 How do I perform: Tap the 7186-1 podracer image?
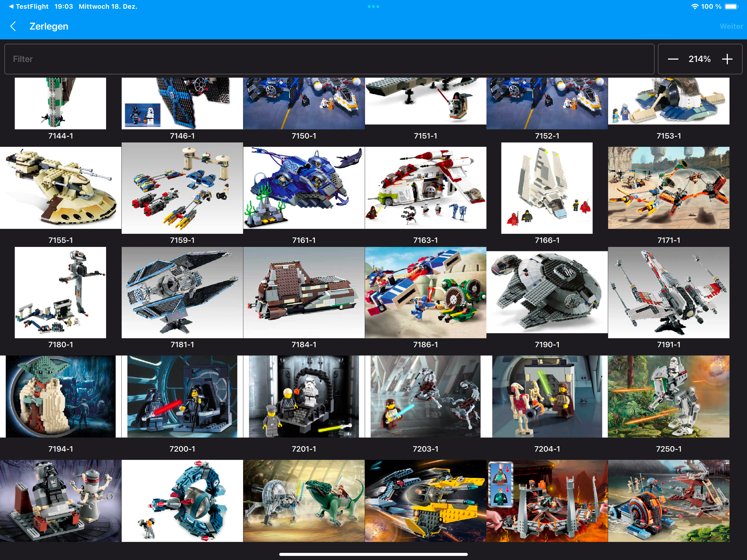425,293
